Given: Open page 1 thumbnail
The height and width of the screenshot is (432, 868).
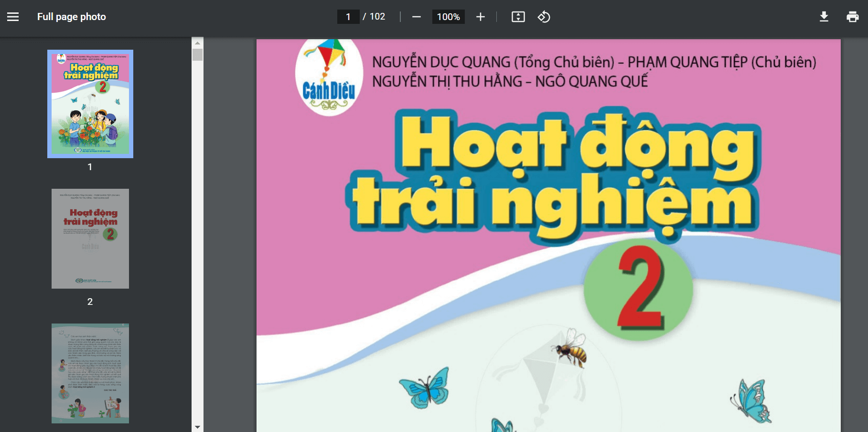Looking at the screenshot, I should click(x=90, y=104).
